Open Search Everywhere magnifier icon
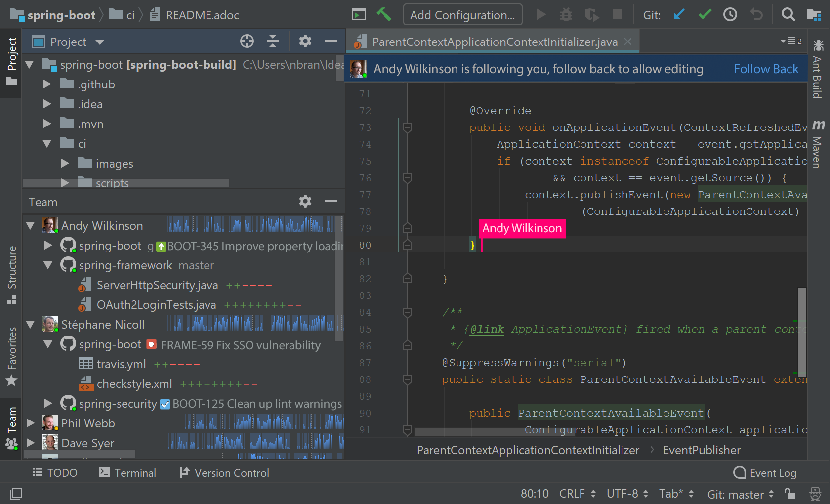This screenshot has height=504, width=830. click(x=788, y=15)
